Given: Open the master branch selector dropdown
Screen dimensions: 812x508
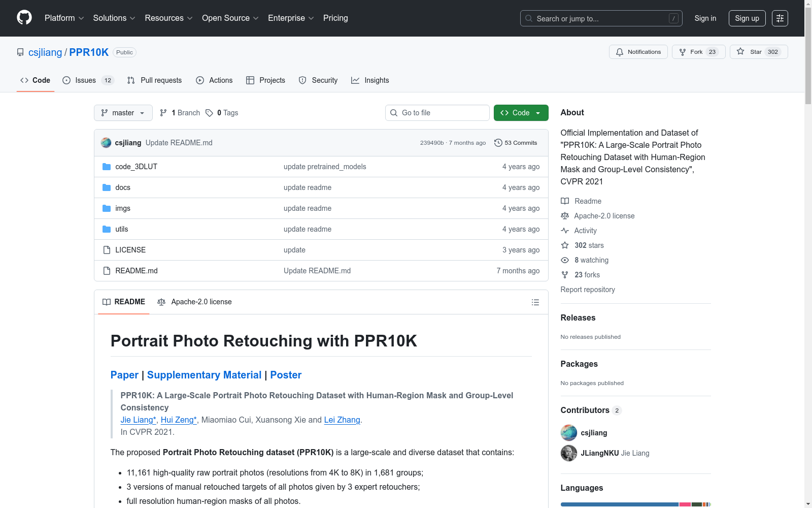Looking at the screenshot, I should [123, 113].
